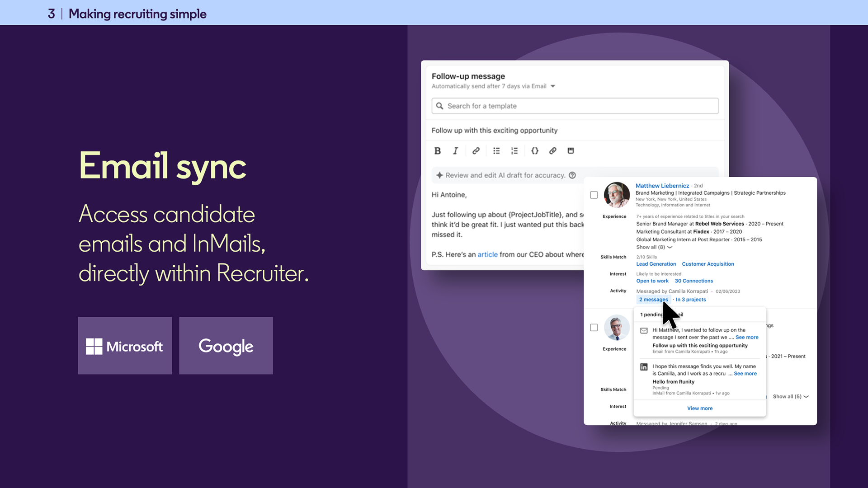The image size is (868, 488).
Task: Apply numbered list formatting
Action: click(x=514, y=151)
